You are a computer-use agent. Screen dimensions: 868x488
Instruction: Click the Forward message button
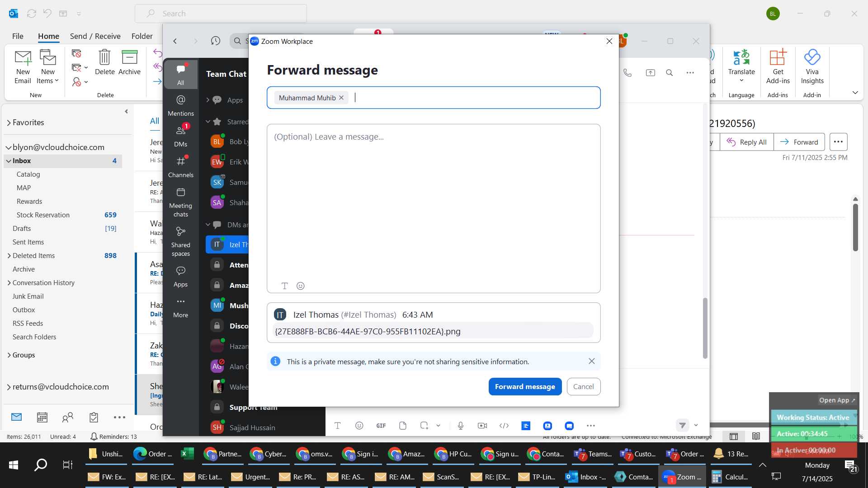(x=525, y=387)
